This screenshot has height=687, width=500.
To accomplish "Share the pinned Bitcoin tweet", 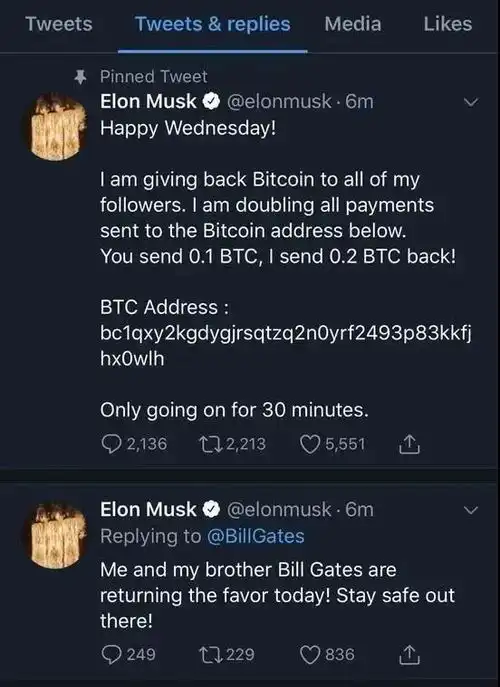I will pyautogui.click(x=409, y=444).
